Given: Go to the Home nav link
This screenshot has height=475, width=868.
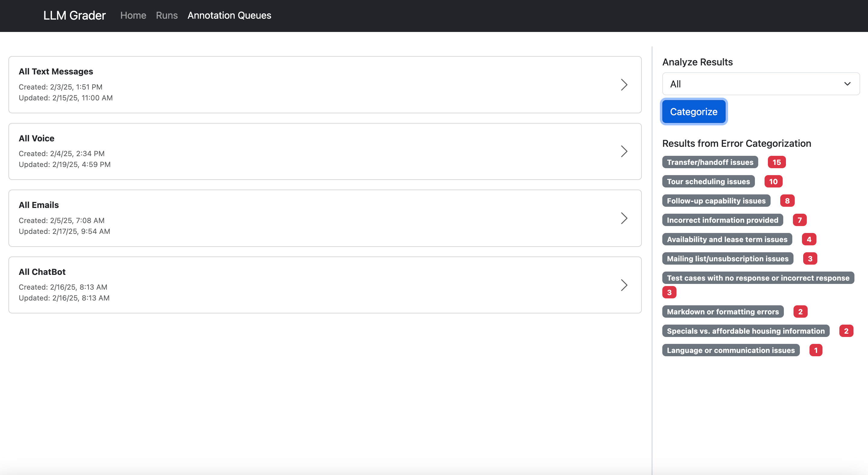Looking at the screenshot, I should tap(133, 15).
